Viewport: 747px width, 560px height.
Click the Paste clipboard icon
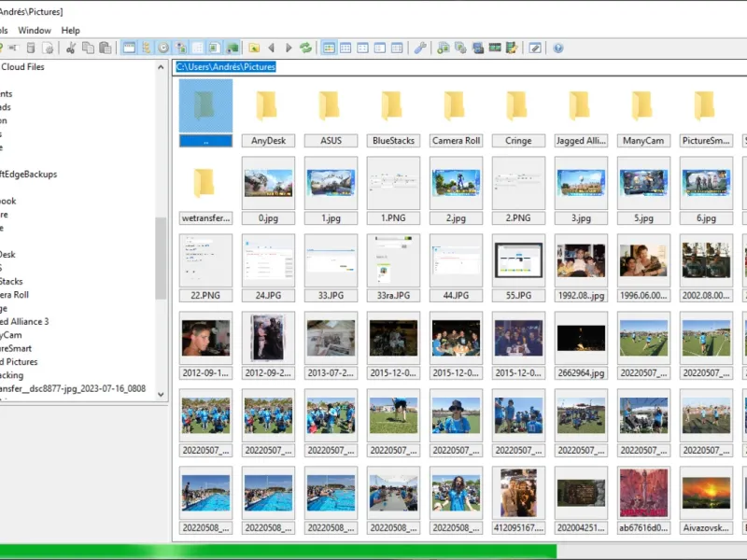click(x=106, y=48)
